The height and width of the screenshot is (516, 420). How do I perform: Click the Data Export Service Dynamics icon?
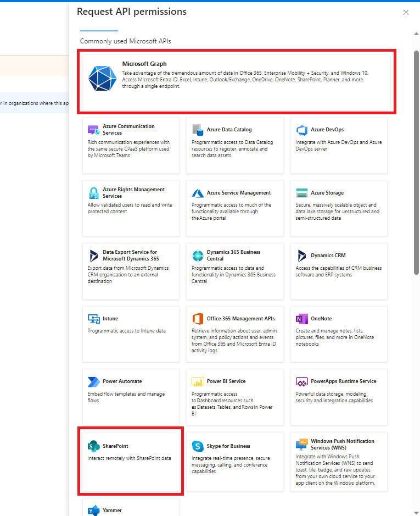pyautogui.click(x=94, y=256)
